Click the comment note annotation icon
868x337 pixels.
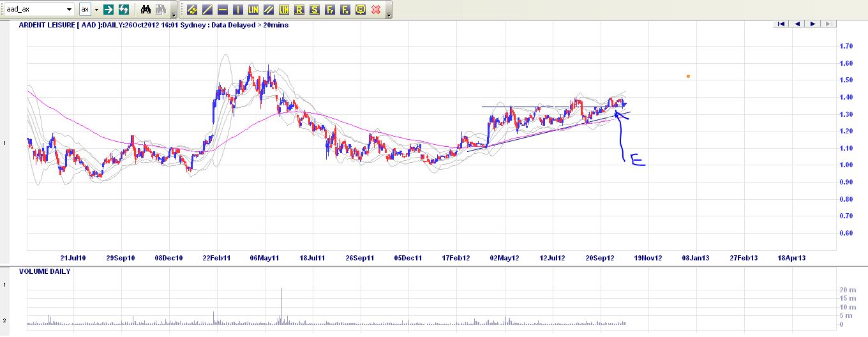[361, 10]
